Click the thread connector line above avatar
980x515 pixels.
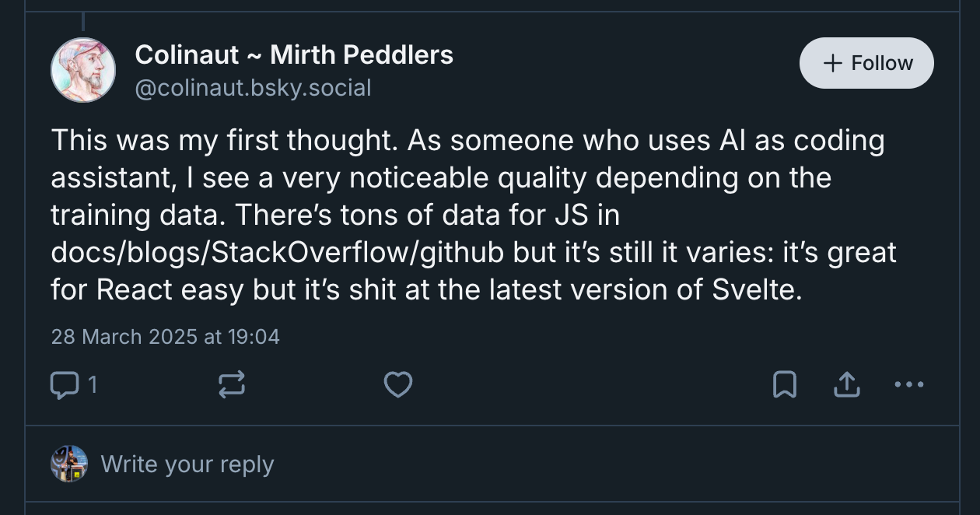tap(83, 20)
